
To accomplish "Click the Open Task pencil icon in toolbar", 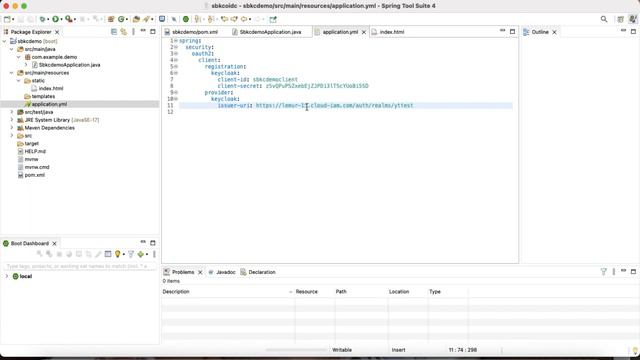I will point(146,19).
